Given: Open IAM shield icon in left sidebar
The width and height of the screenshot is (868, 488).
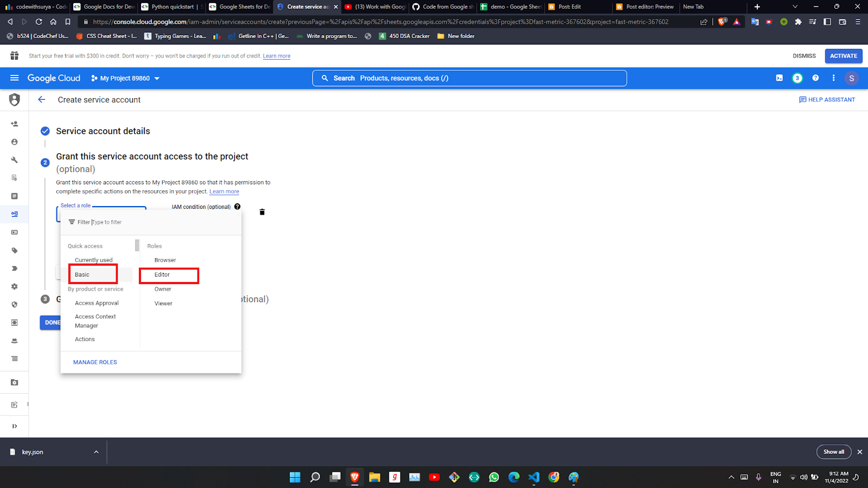Looking at the screenshot, I should pos(15,100).
